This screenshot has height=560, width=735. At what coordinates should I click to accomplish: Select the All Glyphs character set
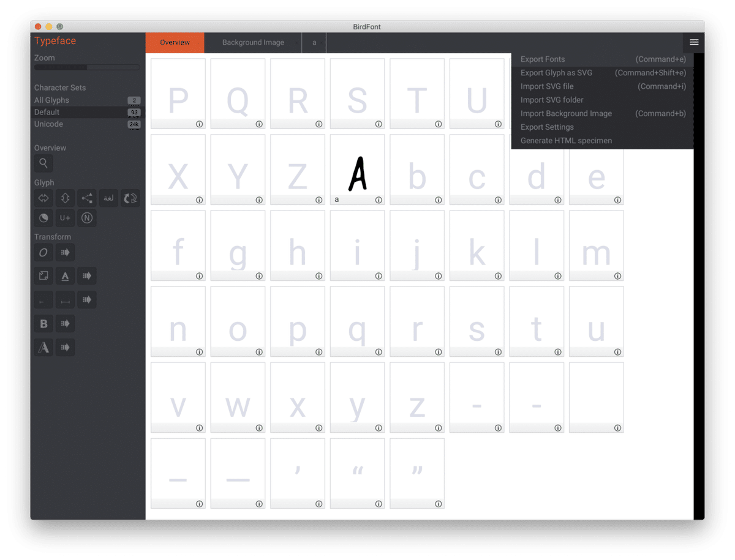[x=88, y=100]
